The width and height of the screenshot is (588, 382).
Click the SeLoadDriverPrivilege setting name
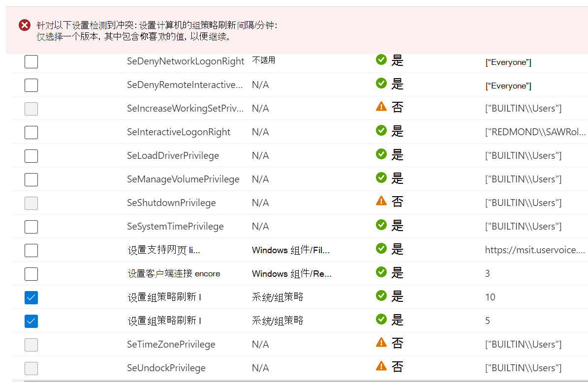(173, 155)
